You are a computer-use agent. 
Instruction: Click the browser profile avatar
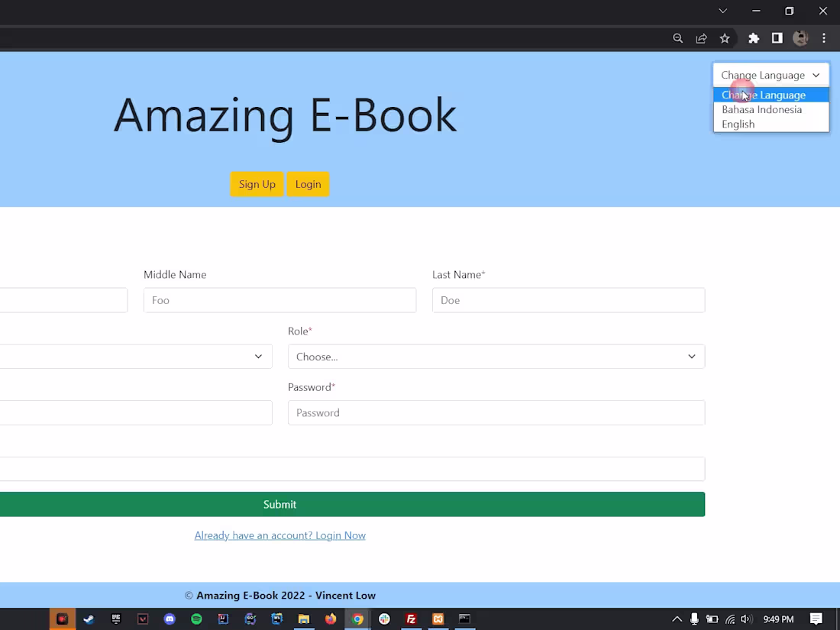point(800,38)
